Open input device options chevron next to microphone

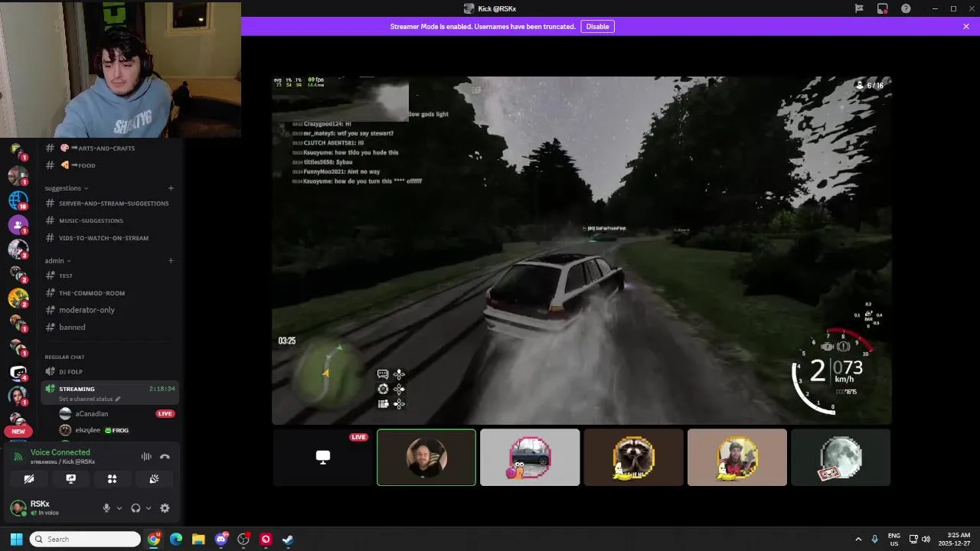tap(119, 508)
